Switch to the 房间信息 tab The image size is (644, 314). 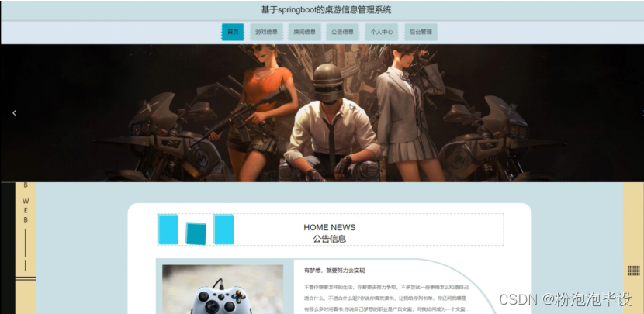click(304, 32)
